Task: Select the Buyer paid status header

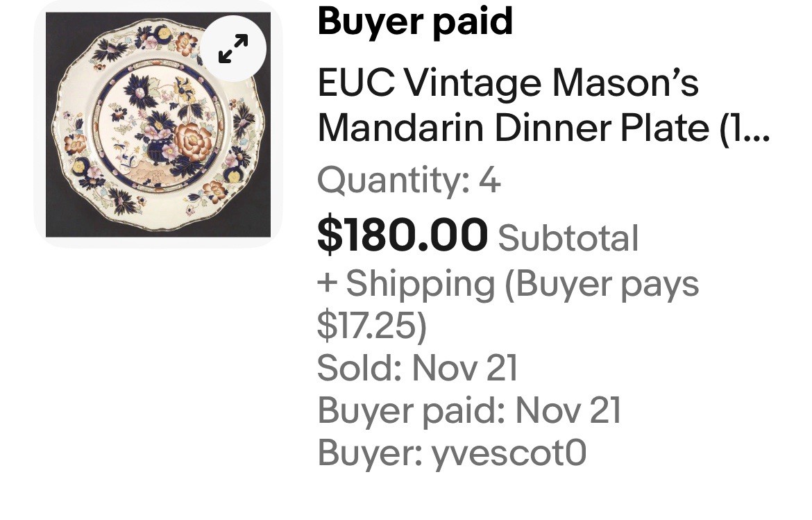Action: pos(414,22)
